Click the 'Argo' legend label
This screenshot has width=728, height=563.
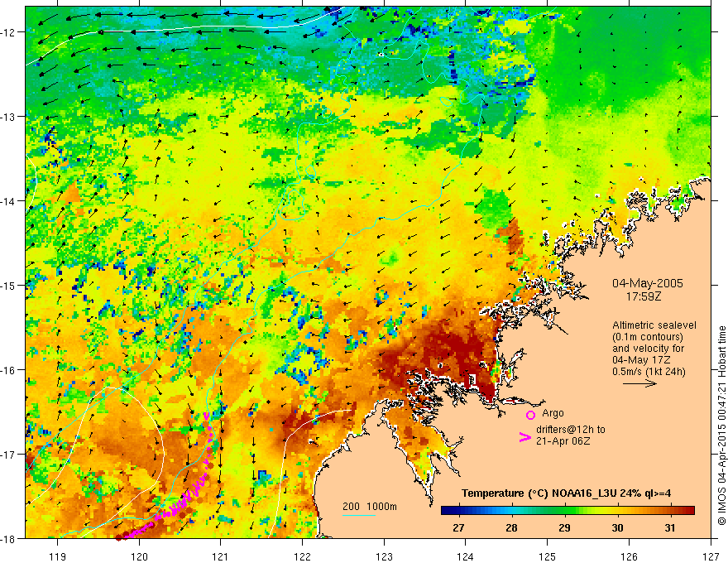553,413
